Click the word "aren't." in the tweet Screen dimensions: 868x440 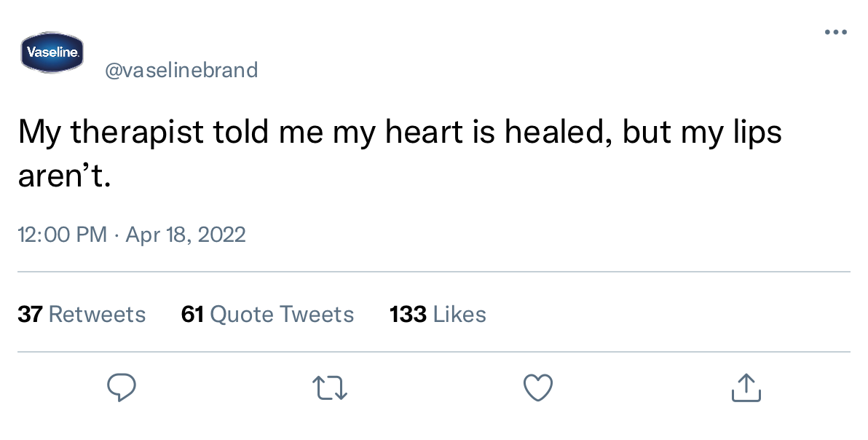[65, 177]
